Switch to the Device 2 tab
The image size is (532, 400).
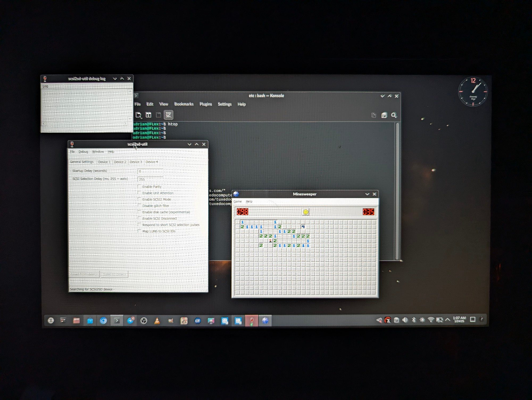pos(120,162)
